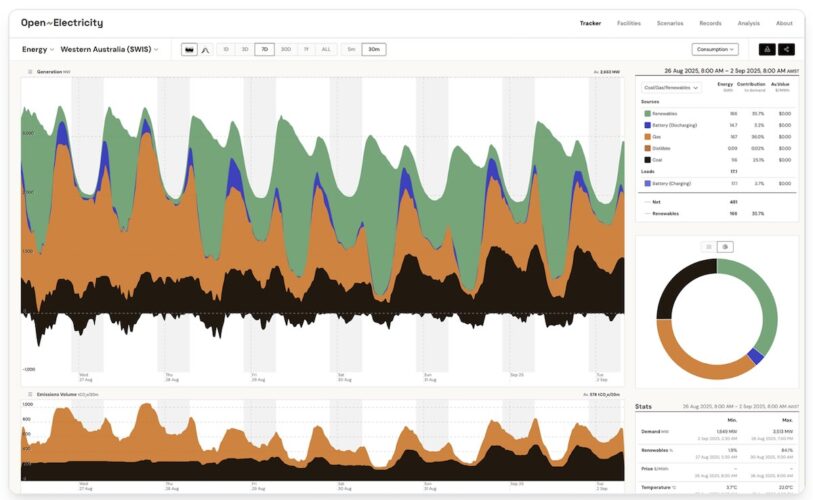Image resolution: width=813 pixels, height=500 pixels.
Task: Open Western Australia (SWIS) region dropdown
Action: click(x=109, y=49)
